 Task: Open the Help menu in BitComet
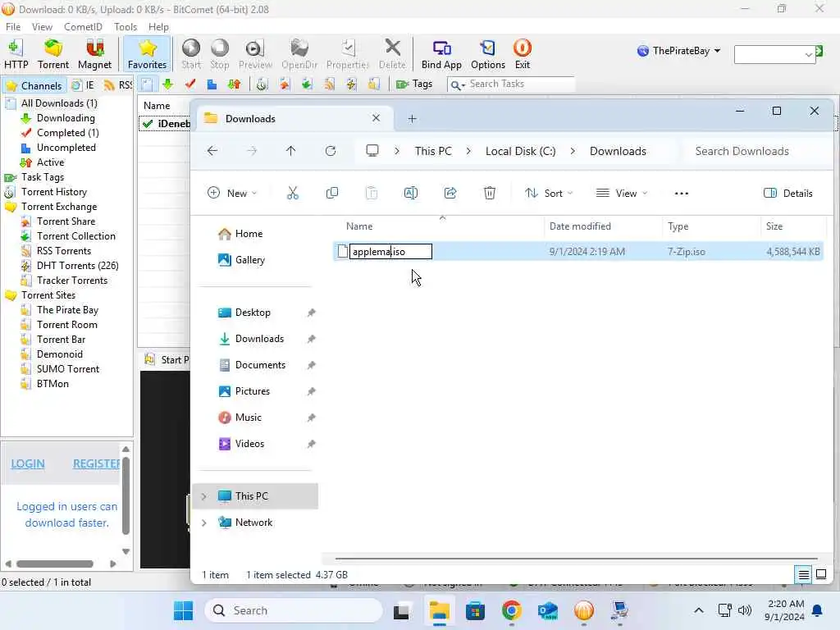(158, 27)
